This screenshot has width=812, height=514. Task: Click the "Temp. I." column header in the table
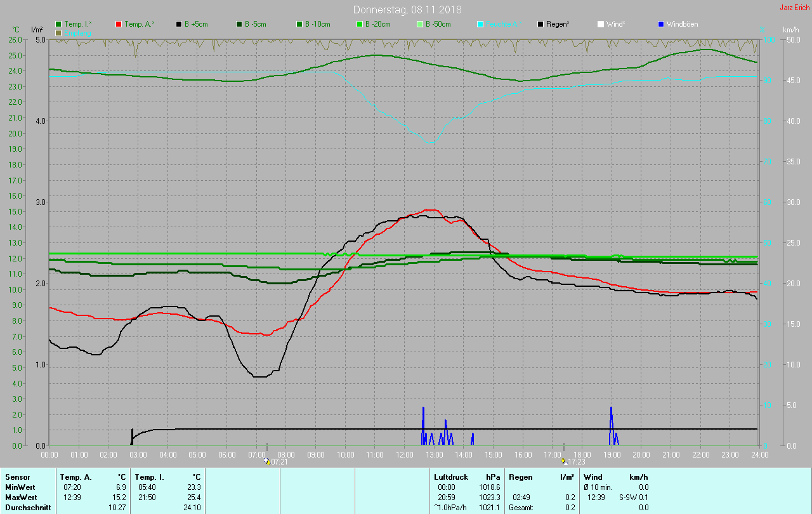tap(150, 477)
